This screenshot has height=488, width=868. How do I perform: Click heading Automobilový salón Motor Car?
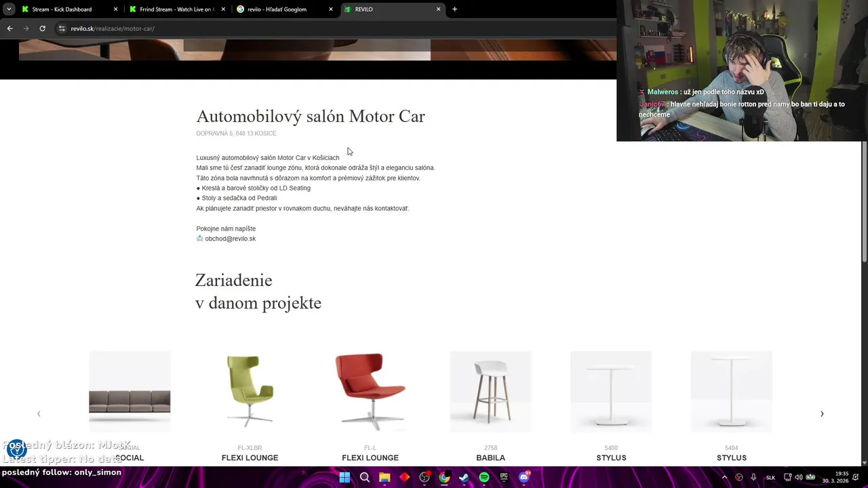[x=311, y=117]
